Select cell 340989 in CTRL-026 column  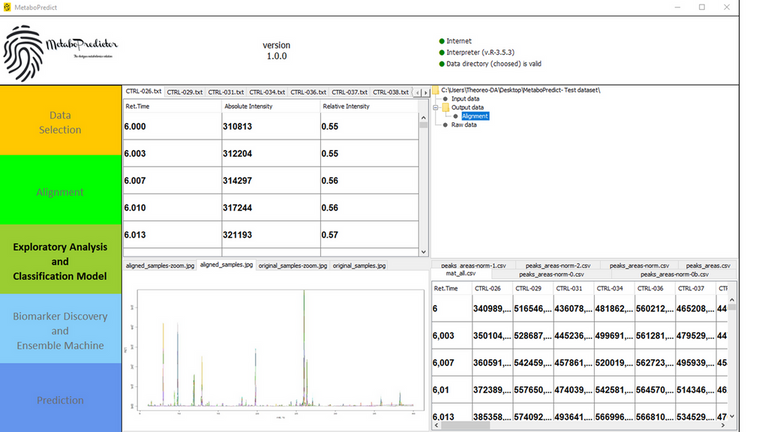point(492,309)
